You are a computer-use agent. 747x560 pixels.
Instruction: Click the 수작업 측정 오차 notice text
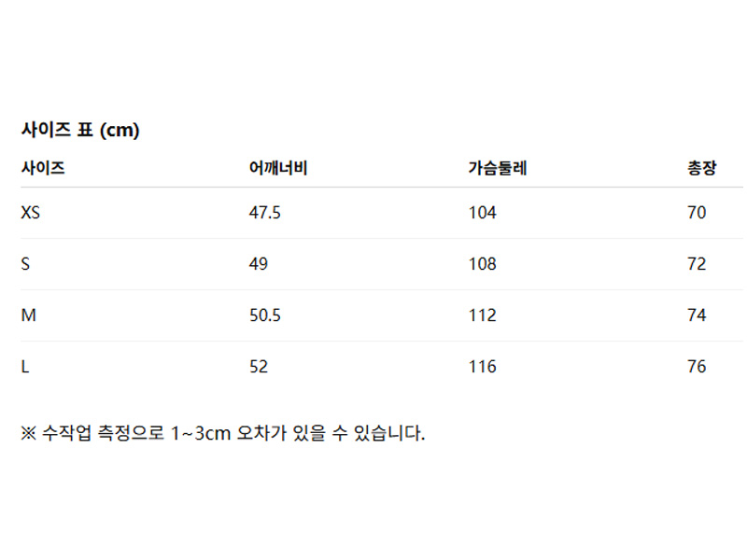click(222, 433)
